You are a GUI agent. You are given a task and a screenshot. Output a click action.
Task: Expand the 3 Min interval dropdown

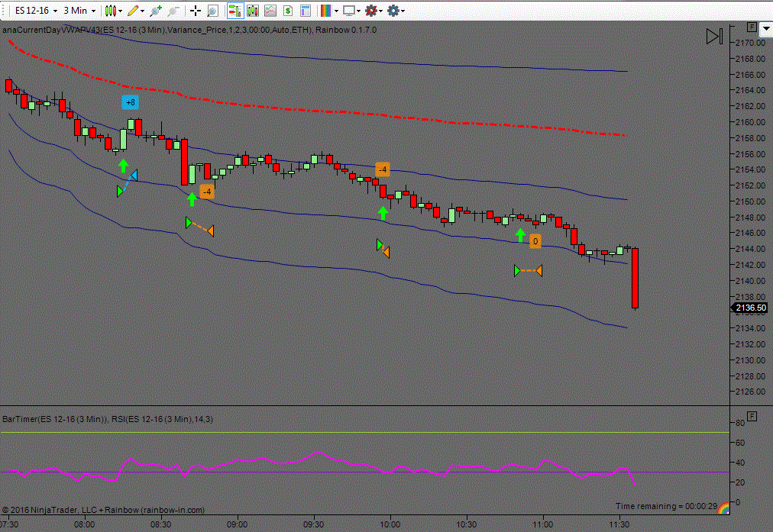tap(93, 11)
